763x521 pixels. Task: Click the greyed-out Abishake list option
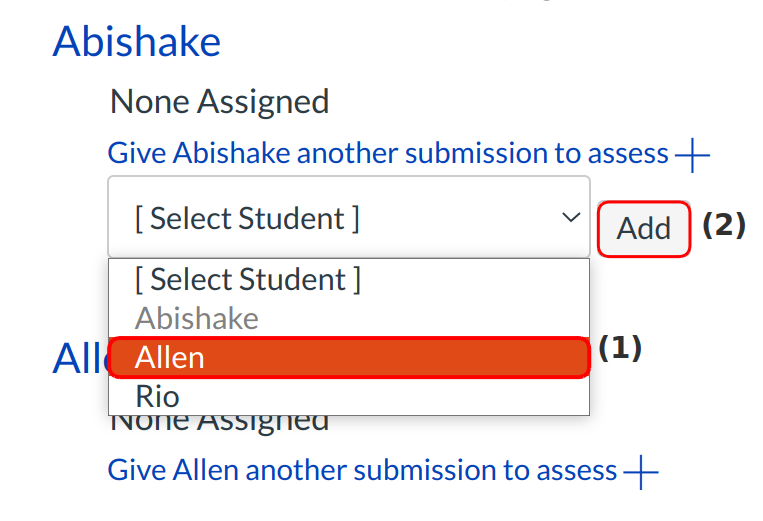348,319
